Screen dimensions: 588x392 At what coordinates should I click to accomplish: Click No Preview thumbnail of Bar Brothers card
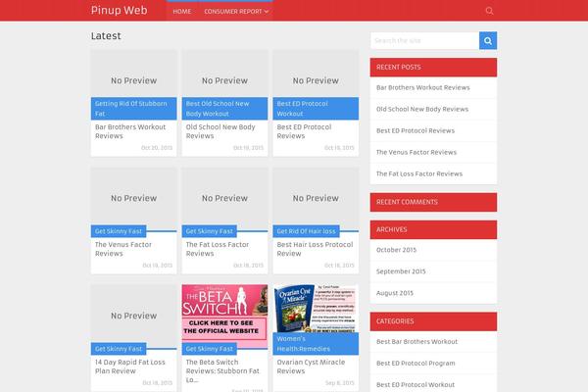pos(133,73)
